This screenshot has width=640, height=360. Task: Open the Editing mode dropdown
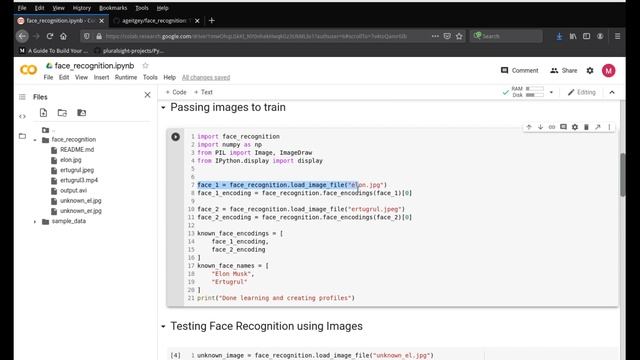[582, 92]
